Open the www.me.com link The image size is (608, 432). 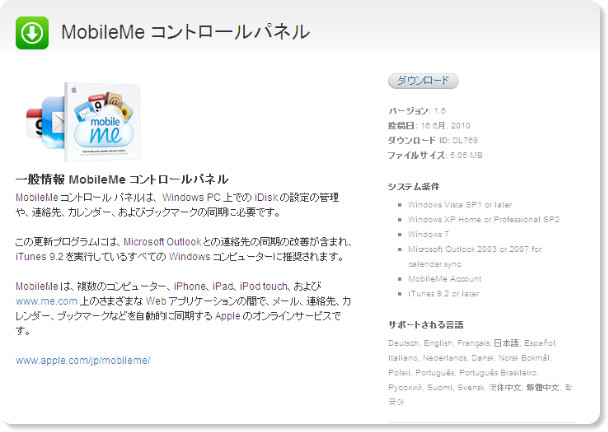coord(47,301)
